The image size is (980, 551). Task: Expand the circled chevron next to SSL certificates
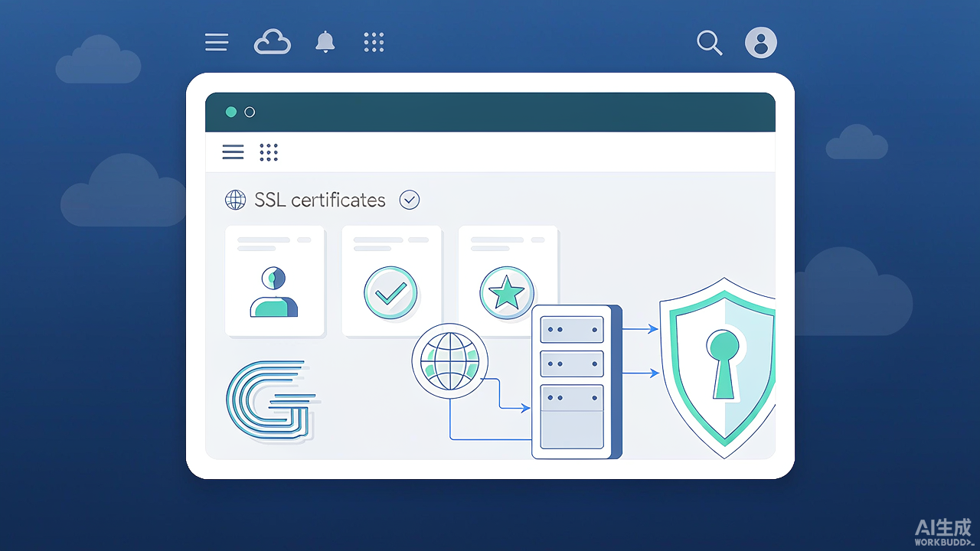tap(410, 200)
